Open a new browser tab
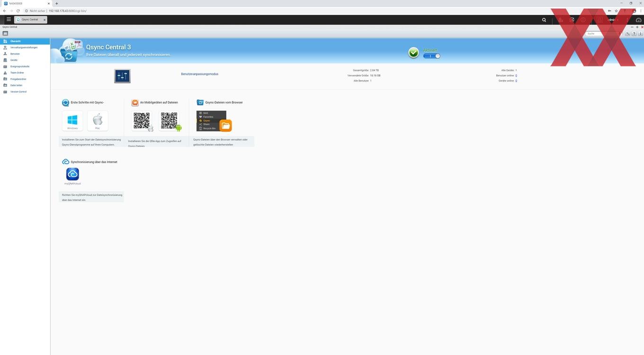Screen dimensions: 644x355 (x=57, y=3)
